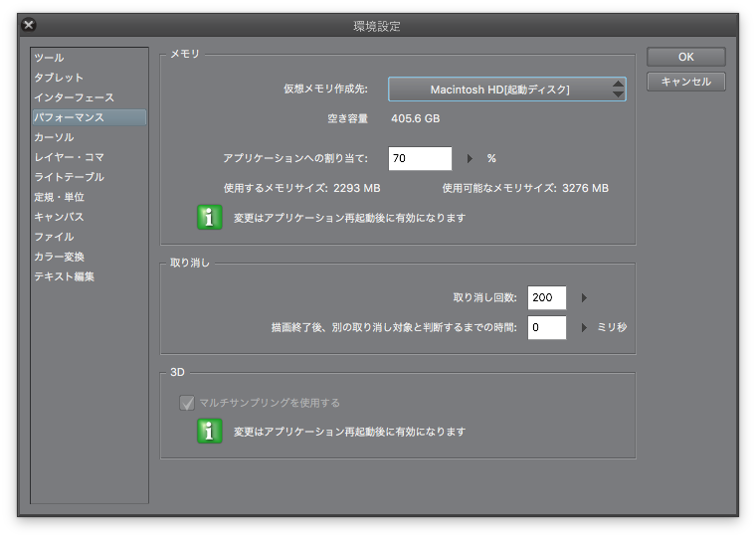Open arrow beside ミリ秒 time field
Viewport: 756px width, 538px height.
point(584,327)
